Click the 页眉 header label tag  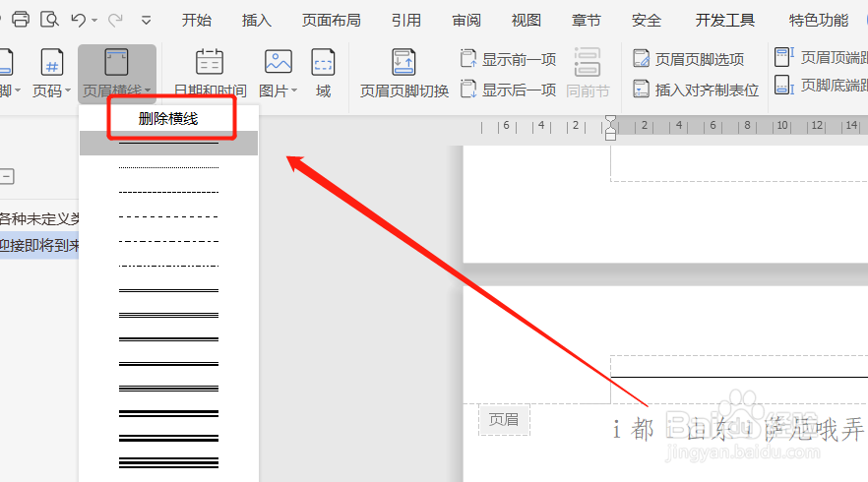click(x=504, y=419)
